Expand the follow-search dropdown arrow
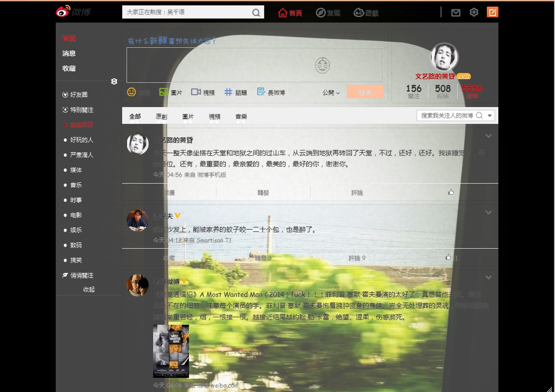Viewport: 555px width, 392px height. 489,116
